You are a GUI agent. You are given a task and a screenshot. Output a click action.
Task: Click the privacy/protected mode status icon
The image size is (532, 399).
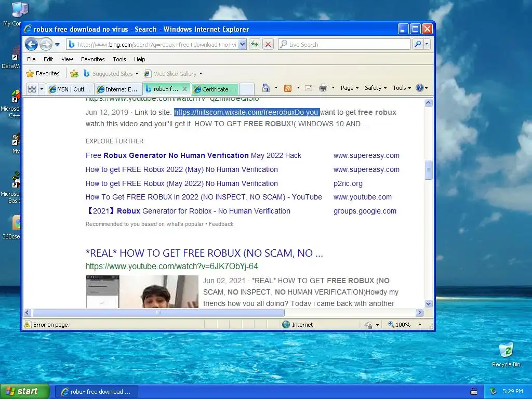(x=368, y=325)
